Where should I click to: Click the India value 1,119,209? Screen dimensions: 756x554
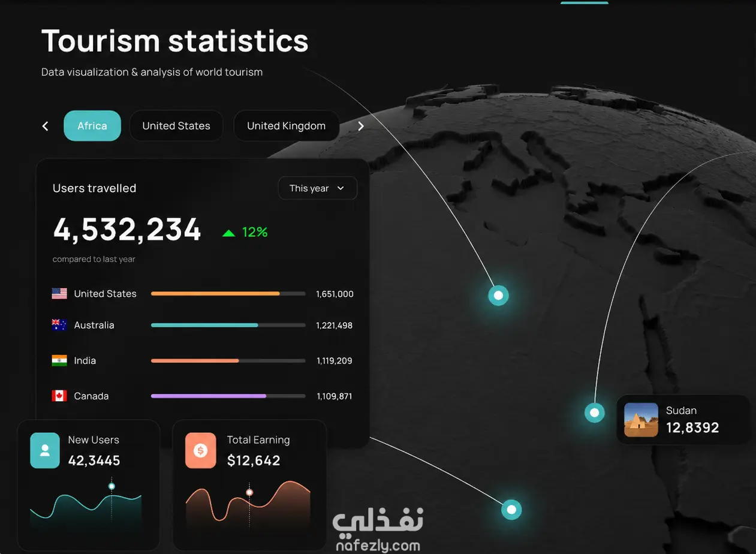(335, 361)
